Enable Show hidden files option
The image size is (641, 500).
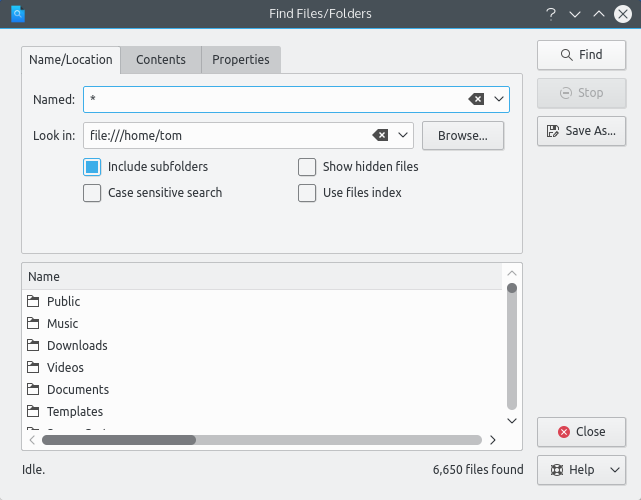(x=307, y=167)
